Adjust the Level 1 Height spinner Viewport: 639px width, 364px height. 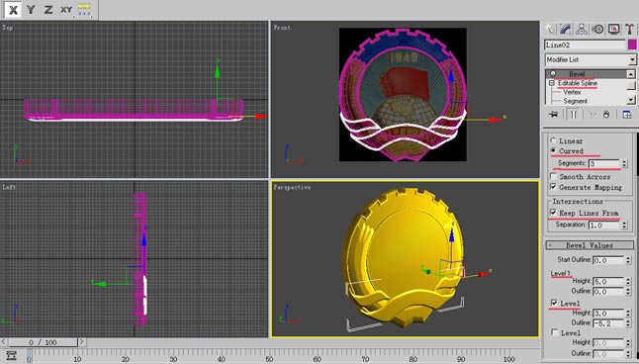[x=628, y=281]
